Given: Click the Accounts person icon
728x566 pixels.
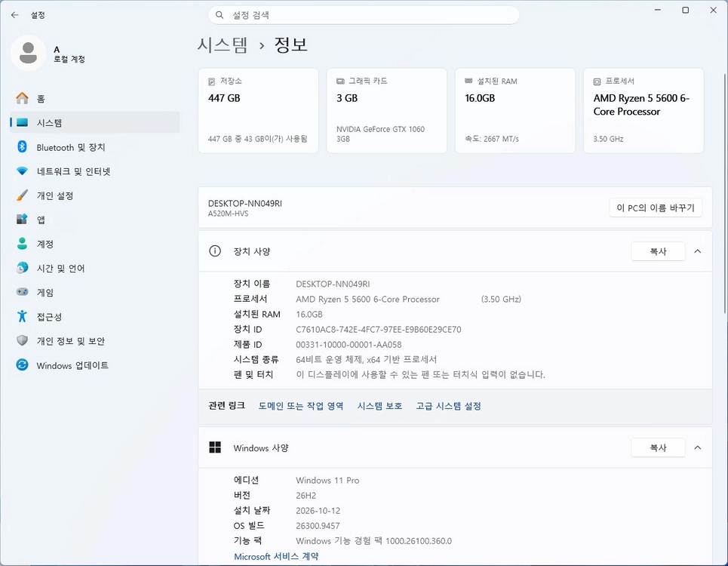Looking at the screenshot, I should pyautogui.click(x=22, y=244).
